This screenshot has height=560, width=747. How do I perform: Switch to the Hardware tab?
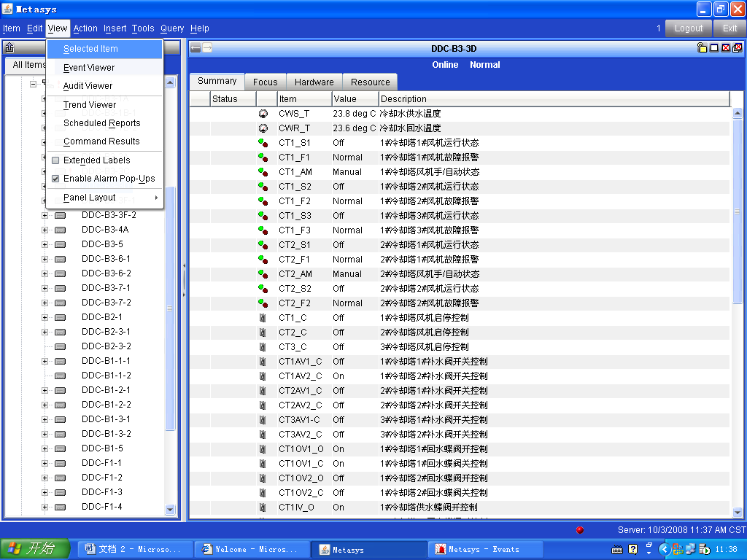coord(314,82)
